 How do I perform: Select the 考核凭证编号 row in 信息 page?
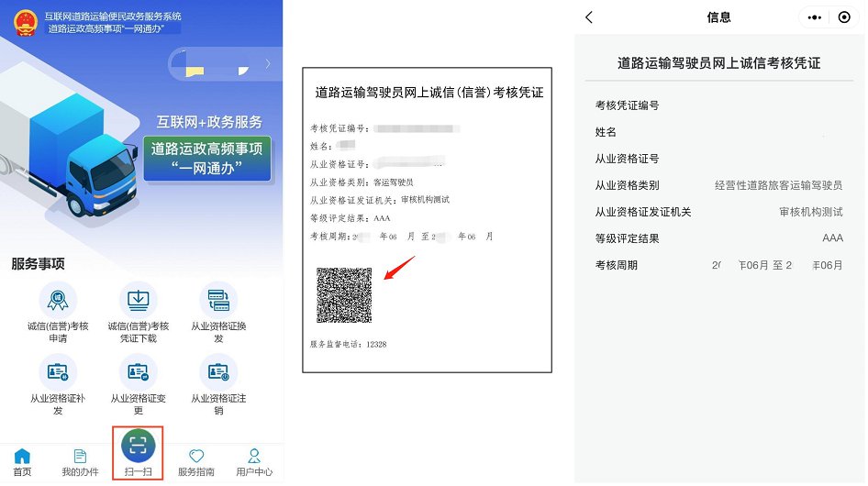pyautogui.click(x=719, y=105)
